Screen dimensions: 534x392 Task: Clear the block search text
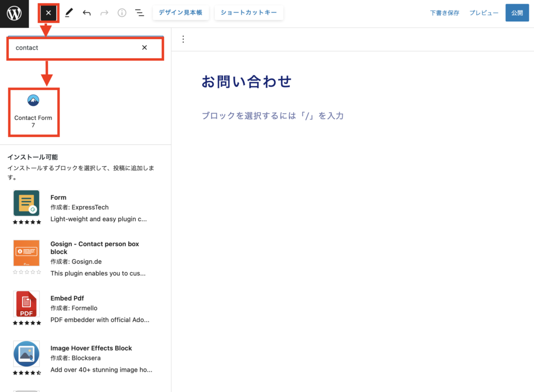[x=144, y=47]
